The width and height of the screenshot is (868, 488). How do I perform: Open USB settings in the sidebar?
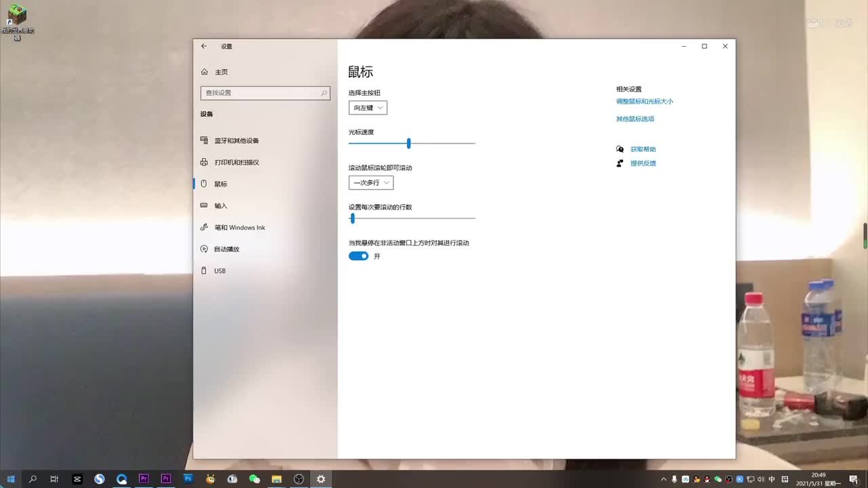click(x=220, y=270)
